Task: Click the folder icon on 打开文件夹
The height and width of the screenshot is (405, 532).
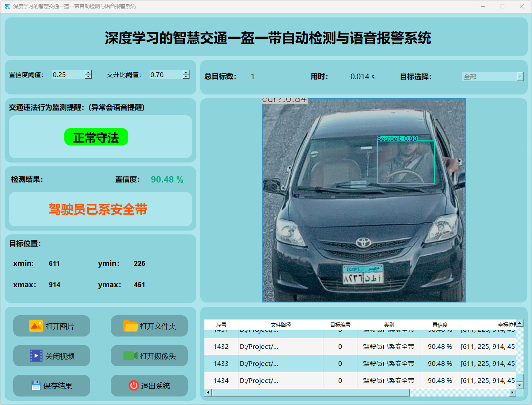Action: coord(130,326)
